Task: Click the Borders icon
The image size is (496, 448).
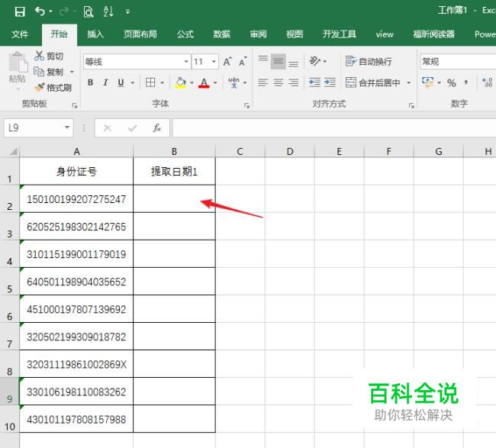Action: [x=150, y=82]
